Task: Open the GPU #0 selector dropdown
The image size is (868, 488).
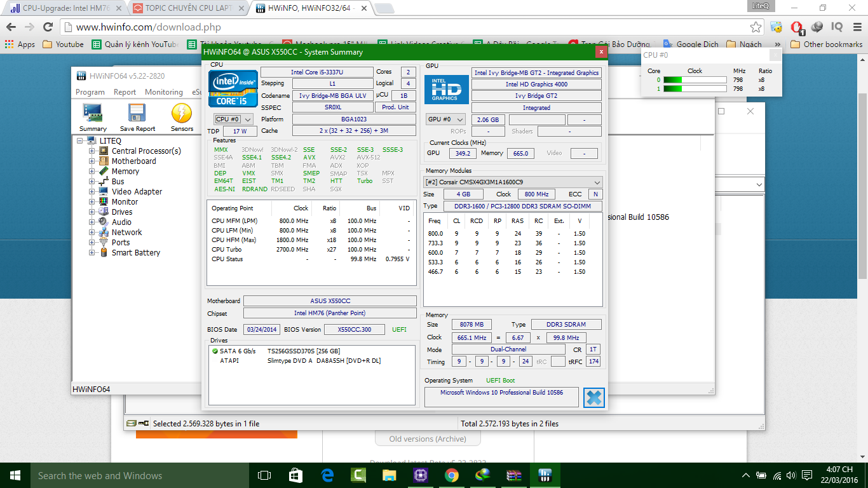Action: point(445,119)
